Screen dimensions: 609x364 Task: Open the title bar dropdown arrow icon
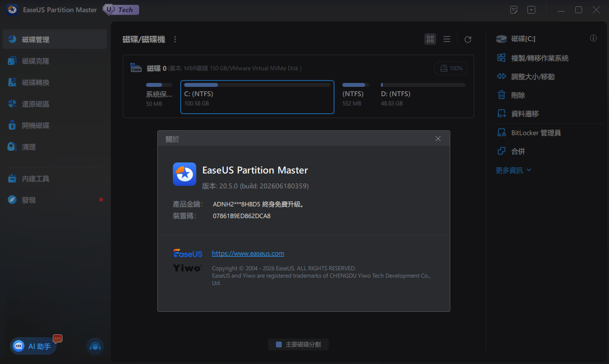[531, 10]
